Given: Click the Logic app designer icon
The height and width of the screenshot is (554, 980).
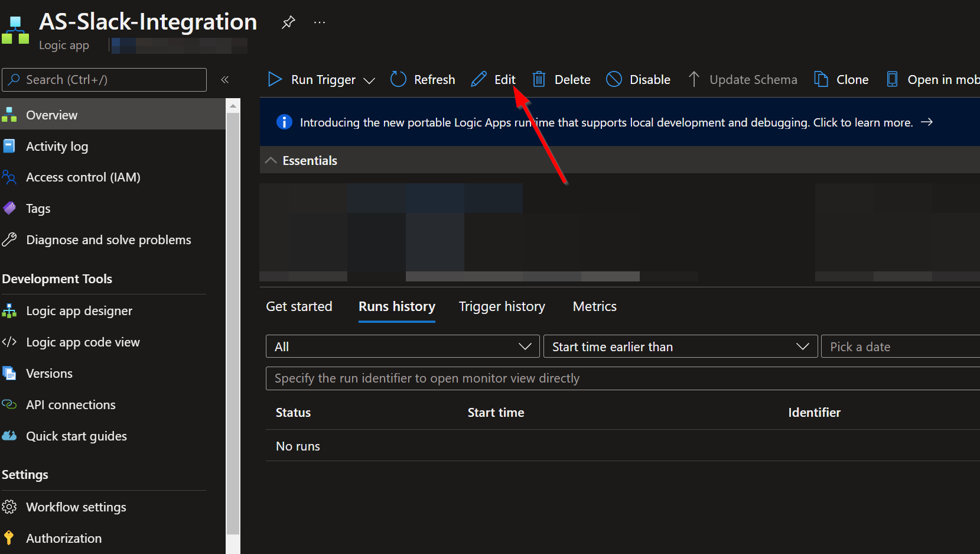Looking at the screenshot, I should 9,310.
